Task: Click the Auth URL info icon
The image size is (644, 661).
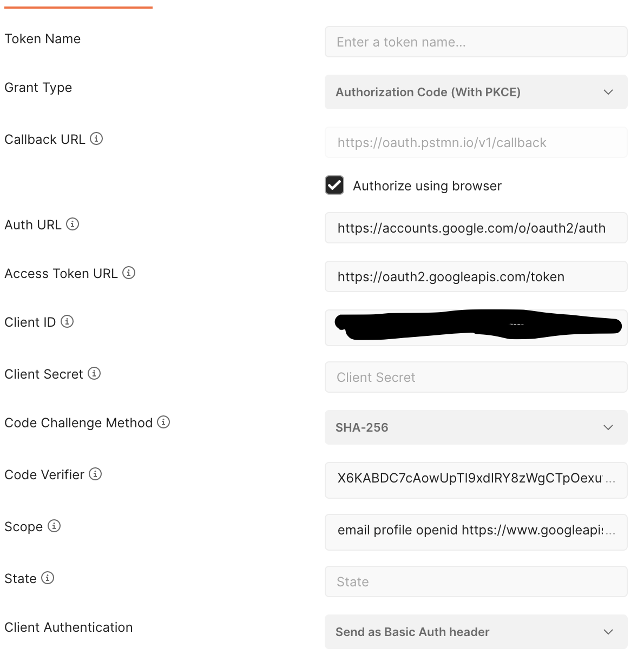Action: [x=73, y=224]
